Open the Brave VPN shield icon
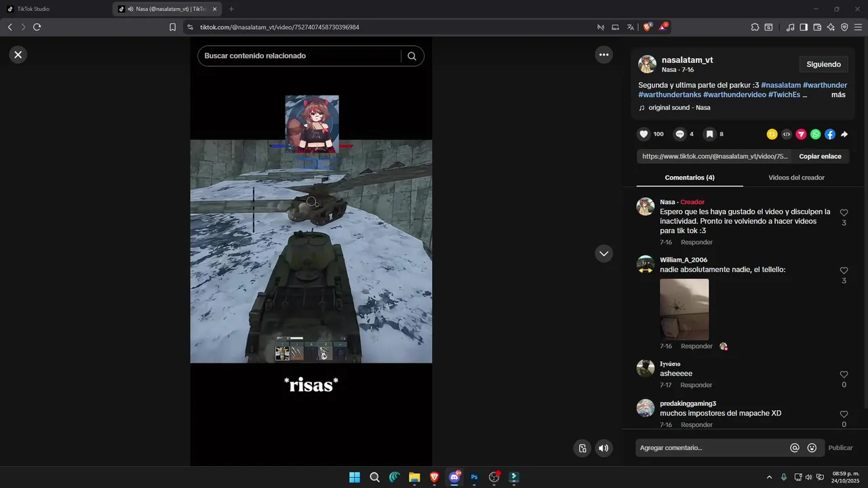 point(844,27)
